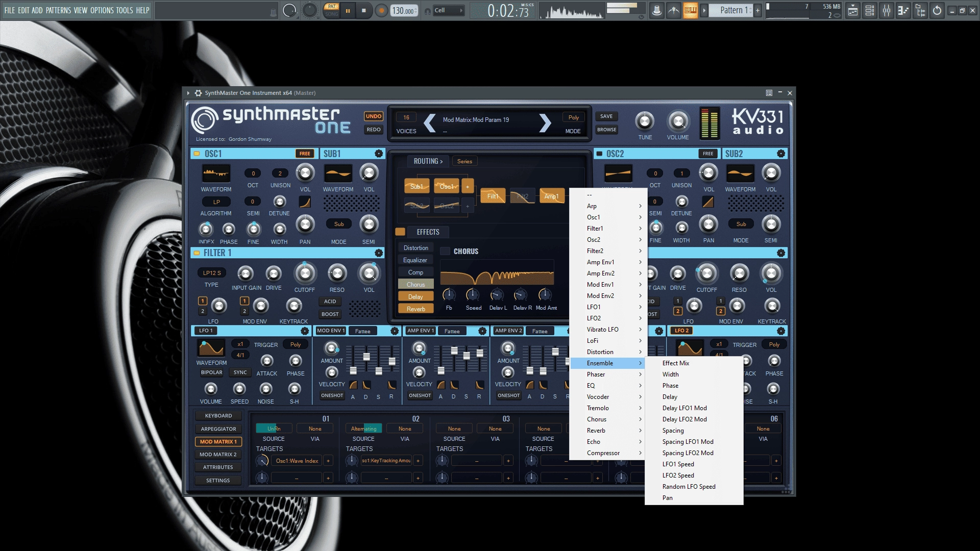Open the routing Series dropdown
Image resolution: width=980 pixels, height=551 pixels.
[x=464, y=161]
